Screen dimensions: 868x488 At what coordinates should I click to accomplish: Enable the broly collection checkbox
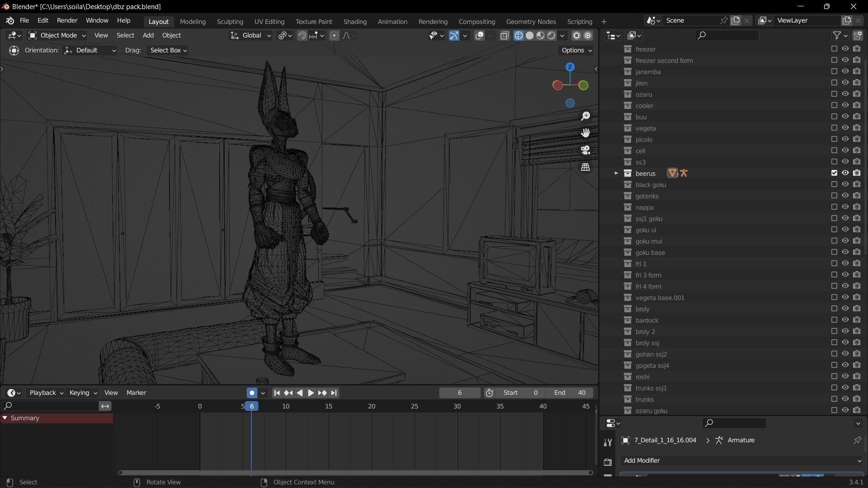pyautogui.click(x=834, y=309)
